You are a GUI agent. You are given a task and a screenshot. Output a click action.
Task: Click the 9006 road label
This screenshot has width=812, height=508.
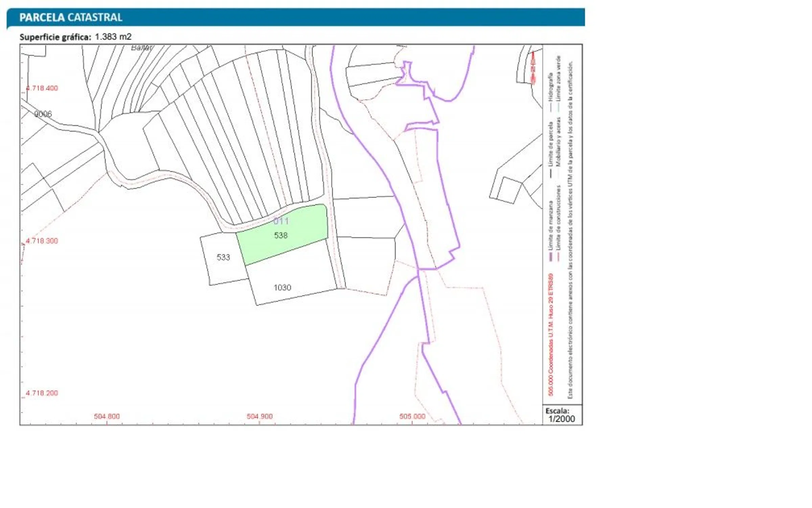[43, 114]
